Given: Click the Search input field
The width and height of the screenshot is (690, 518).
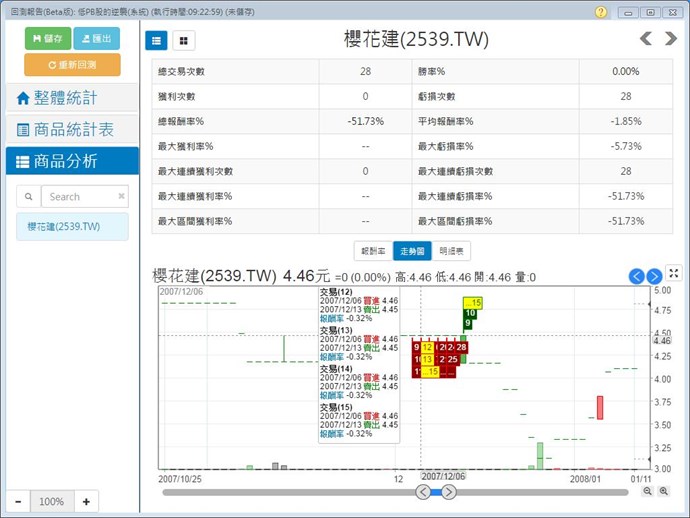Looking at the screenshot, I should (x=78, y=197).
